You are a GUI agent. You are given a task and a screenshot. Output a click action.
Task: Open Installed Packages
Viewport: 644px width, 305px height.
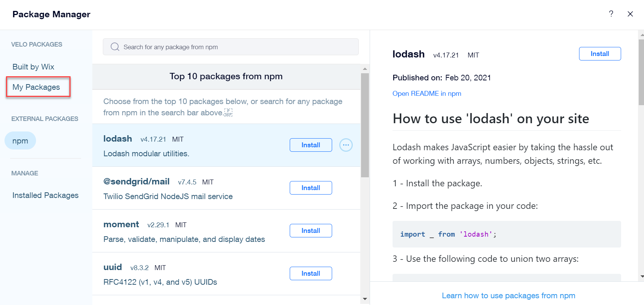click(x=45, y=195)
